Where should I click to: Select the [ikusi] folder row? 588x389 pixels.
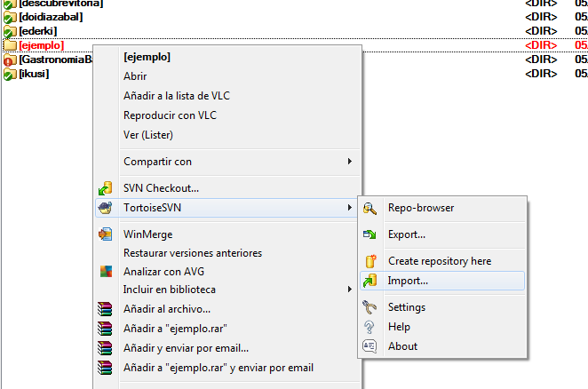coord(34,74)
